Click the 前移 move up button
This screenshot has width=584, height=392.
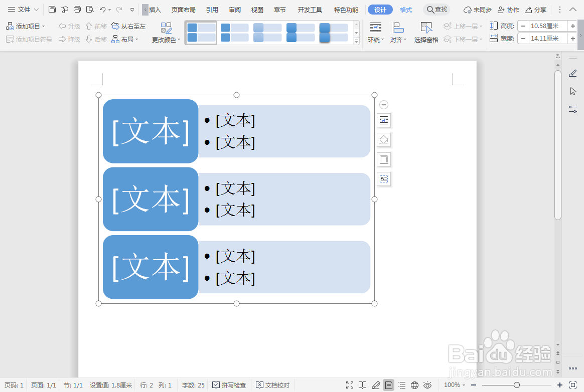[x=96, y=26]
